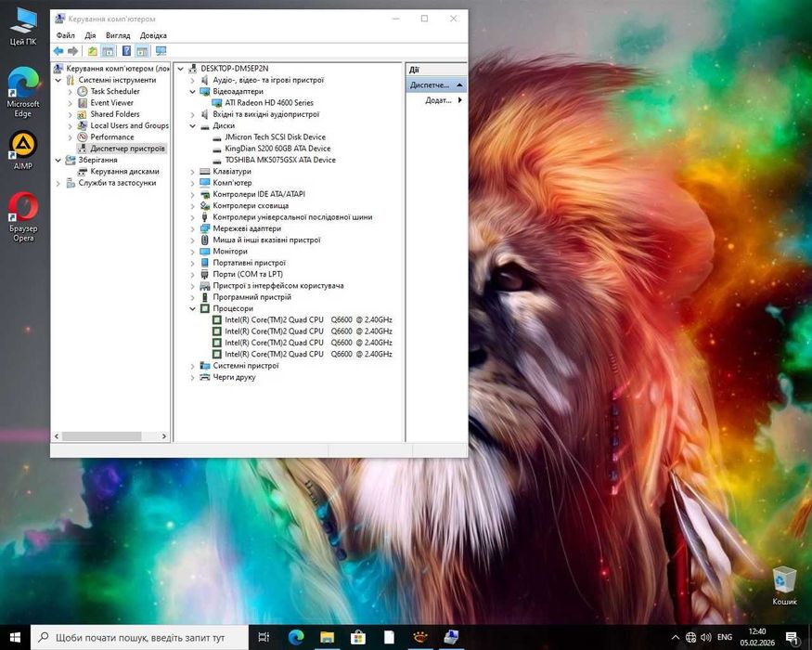Open the Довідка menu

(153, 35)
